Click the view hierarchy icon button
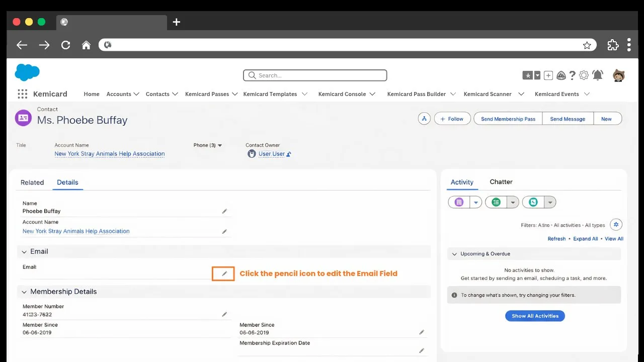644x362 pixels. pos(424,119)
